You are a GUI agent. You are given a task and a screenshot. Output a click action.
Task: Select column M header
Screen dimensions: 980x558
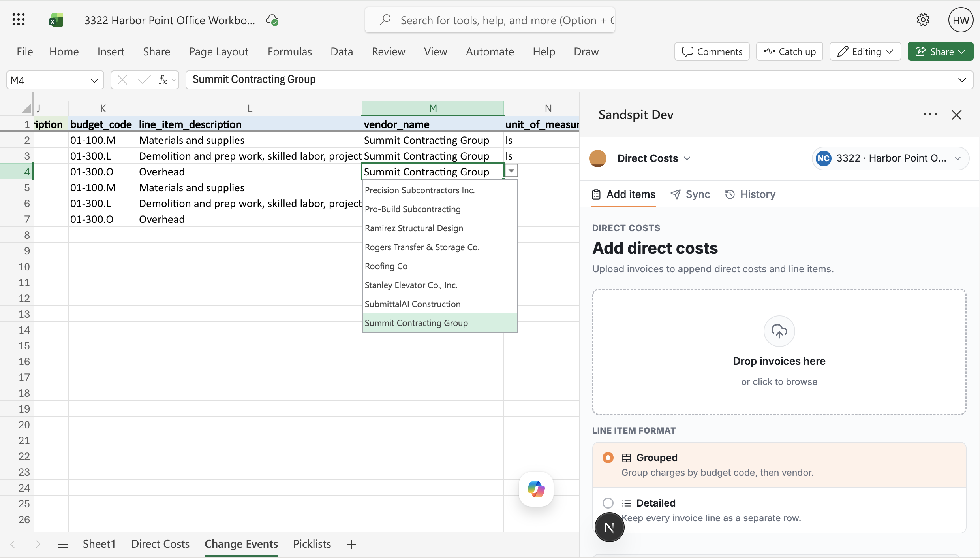pyautogui.click(x=433, y=108)
